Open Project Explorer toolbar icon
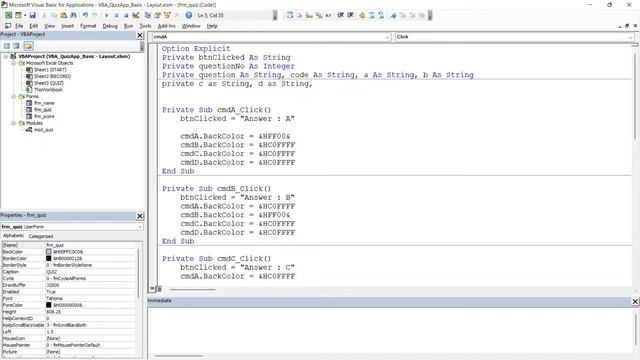Image resolution: width=640 pixels, height=360 pixels. pyautogui.click(x=147, y=15)
